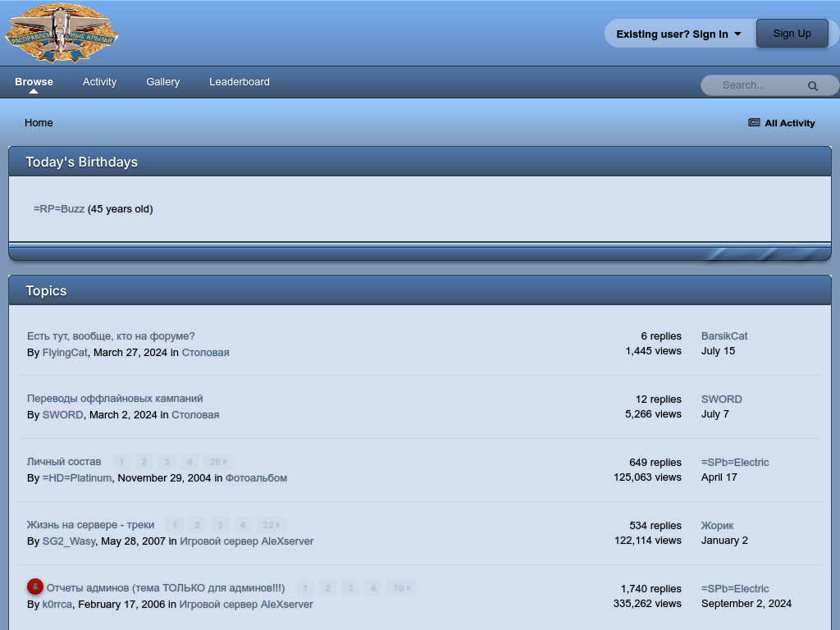Image resolution: width=840 pixels, height=630 pixels.
Task: Open page 4 of Отчеты админов topic
Action: 373,588
